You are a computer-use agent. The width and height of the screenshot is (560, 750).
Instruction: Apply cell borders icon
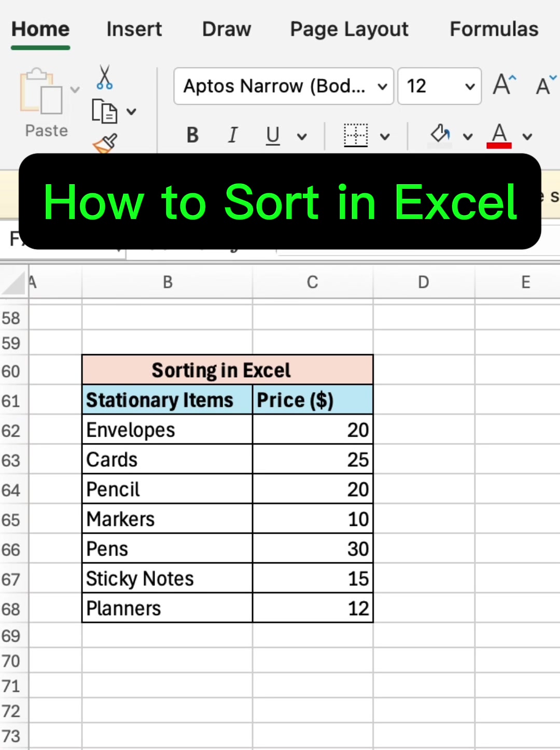coord(356,135)
